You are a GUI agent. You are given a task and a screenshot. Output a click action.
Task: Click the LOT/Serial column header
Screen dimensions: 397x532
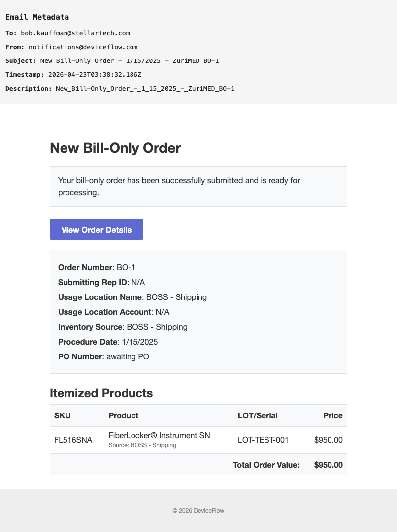point(258,415)
